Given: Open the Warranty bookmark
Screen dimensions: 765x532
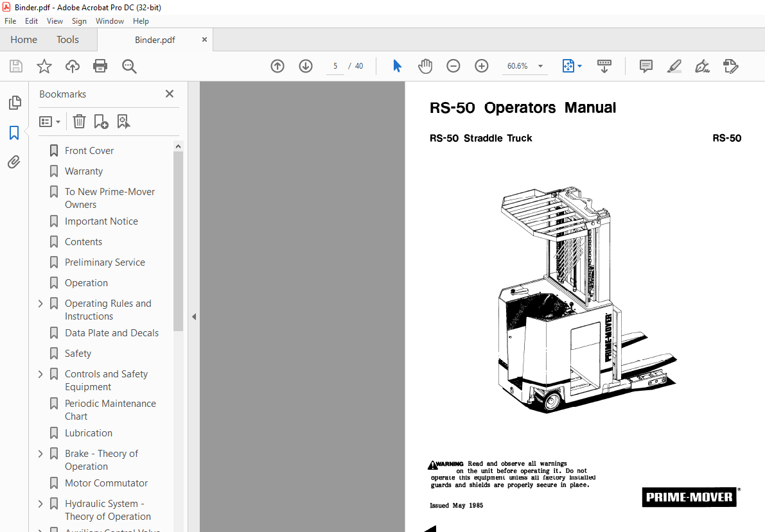Looking at the screenshot, I should (84, 171).
